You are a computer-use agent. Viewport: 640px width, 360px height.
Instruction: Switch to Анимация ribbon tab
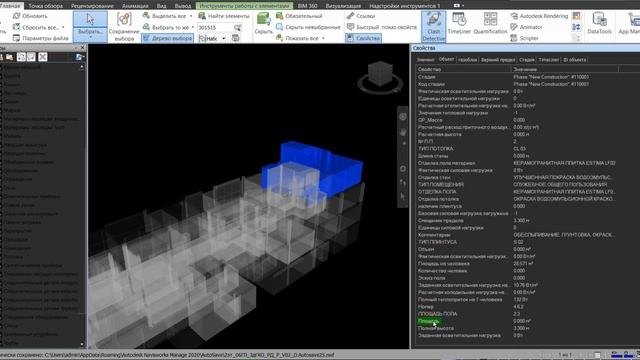tap(135, 6)
